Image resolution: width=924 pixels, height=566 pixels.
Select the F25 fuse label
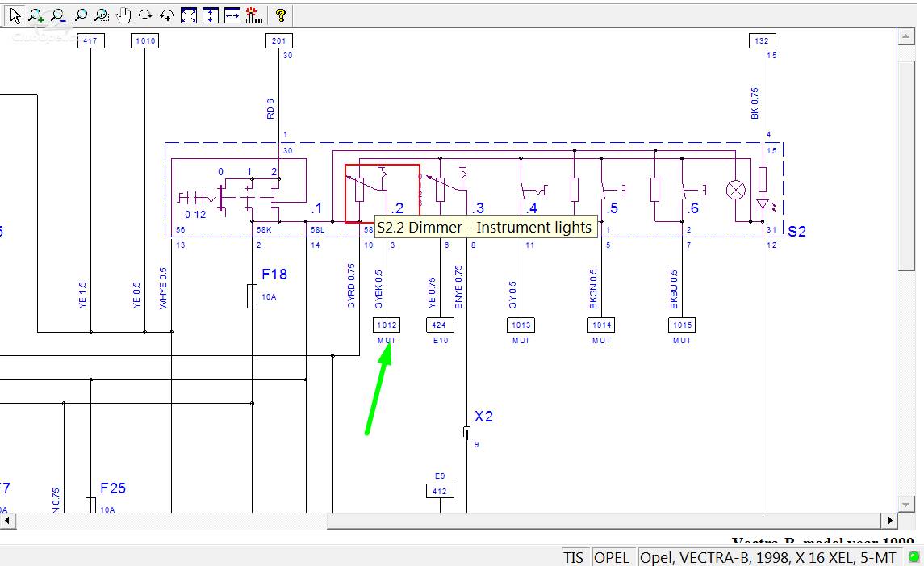[x=112, y=488]
